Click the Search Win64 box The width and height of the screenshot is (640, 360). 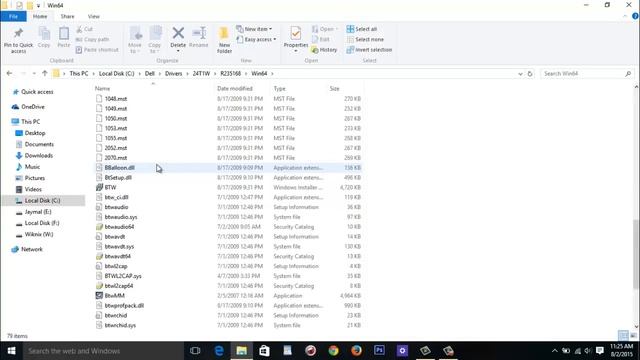pos(587,73)
